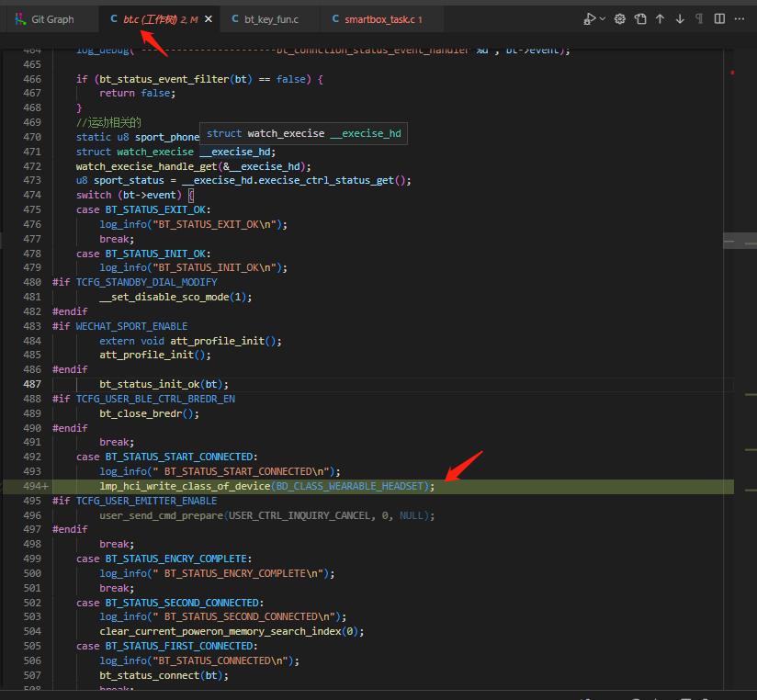Click the minimap scrollbar slider on right
Image resolution: width=757 pixels, height=700 pixels.
click(x=740, y=241)
